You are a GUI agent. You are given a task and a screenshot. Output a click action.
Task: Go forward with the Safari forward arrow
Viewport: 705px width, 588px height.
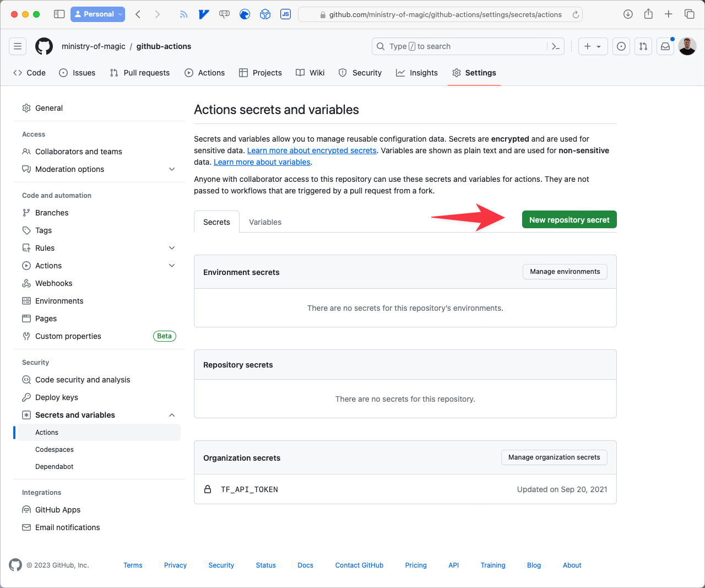pyautogui.click(x=158, y=14)
